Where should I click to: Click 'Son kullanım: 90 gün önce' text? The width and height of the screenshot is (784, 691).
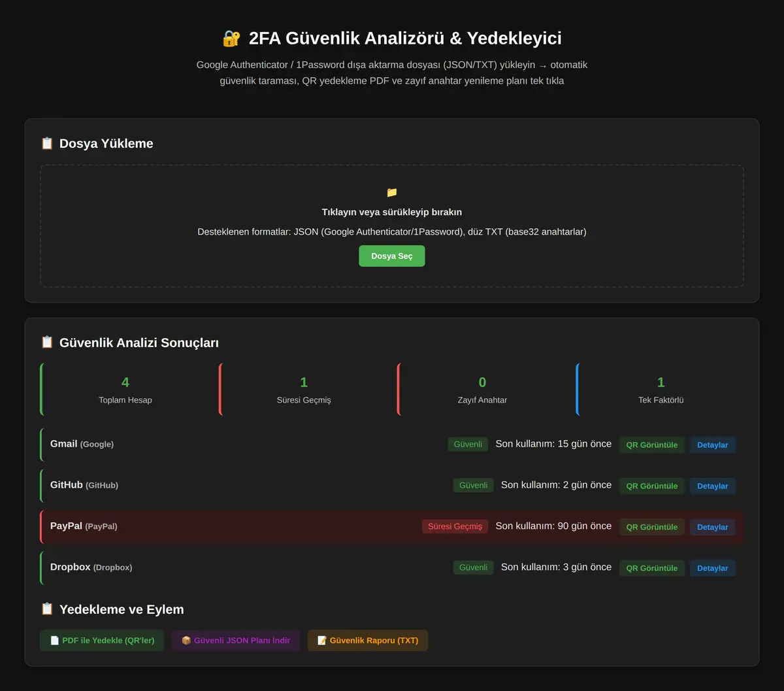(x=553, y=526)
